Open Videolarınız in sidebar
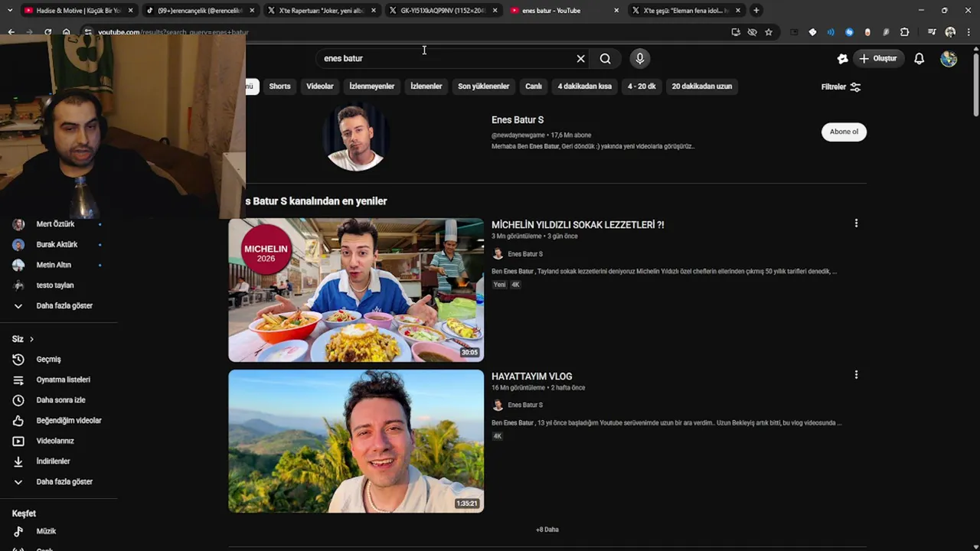Viewport: 980px width, 551px height. [55, 441]
